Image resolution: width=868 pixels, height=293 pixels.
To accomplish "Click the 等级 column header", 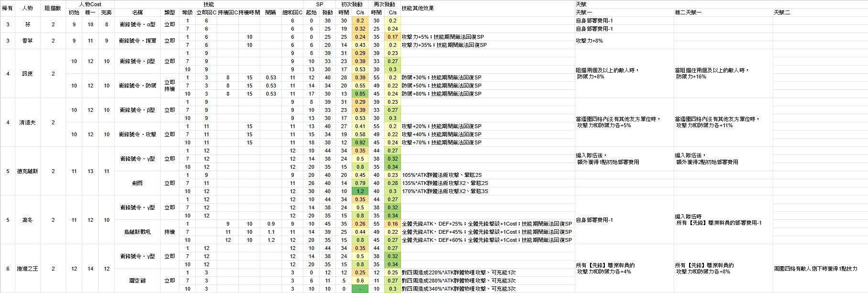I will (187, 12).
